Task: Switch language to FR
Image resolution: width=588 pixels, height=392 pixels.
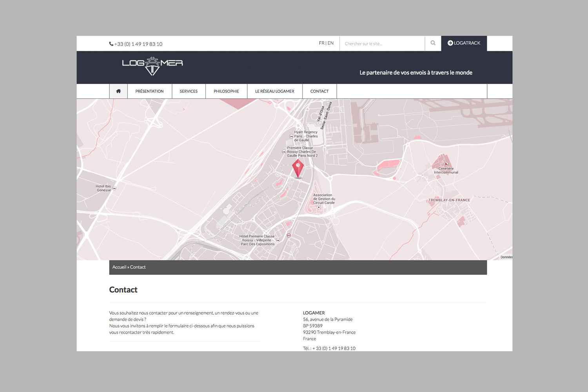Action: tap(321, 43)
